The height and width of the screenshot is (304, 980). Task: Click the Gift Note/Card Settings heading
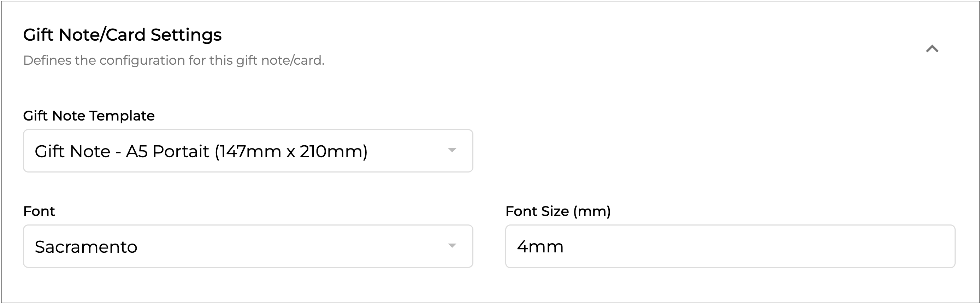coord(122,35)
